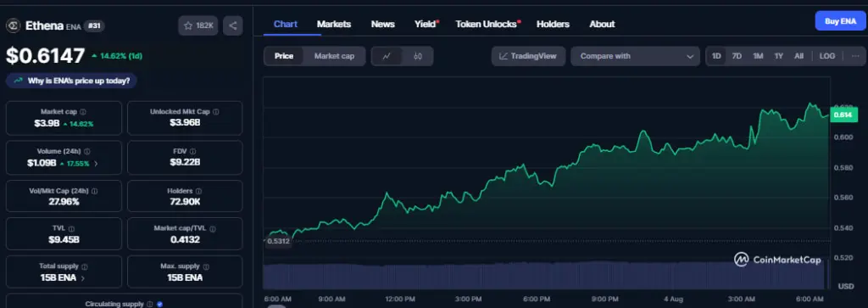This screenshot has height=308, width=868.
Task: Click the USD currency axis label
Action: click(x=846, y=287)
